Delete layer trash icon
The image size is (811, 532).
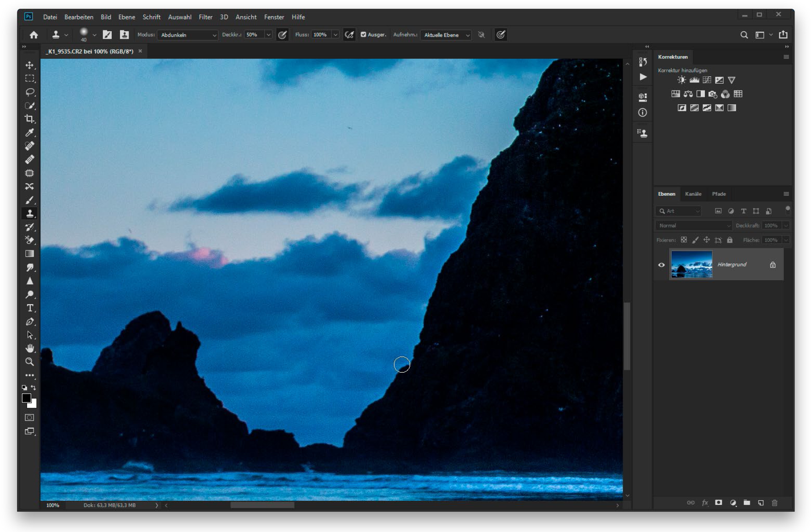pyautogui.click(x=775, y=503)
